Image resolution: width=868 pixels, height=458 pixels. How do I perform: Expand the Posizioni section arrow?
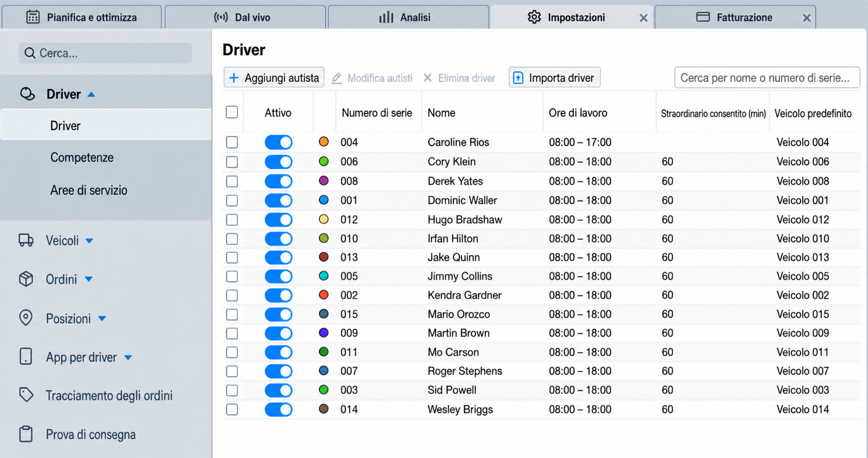click(x=102, y=319)
